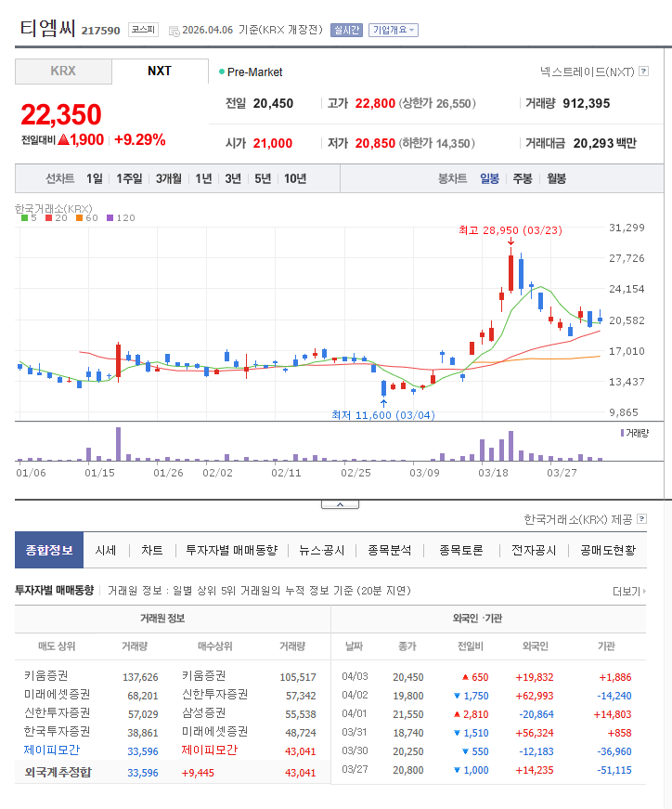Open the 뉴스·공시 tab
The image size is (672, 809).
coord(322,550)
